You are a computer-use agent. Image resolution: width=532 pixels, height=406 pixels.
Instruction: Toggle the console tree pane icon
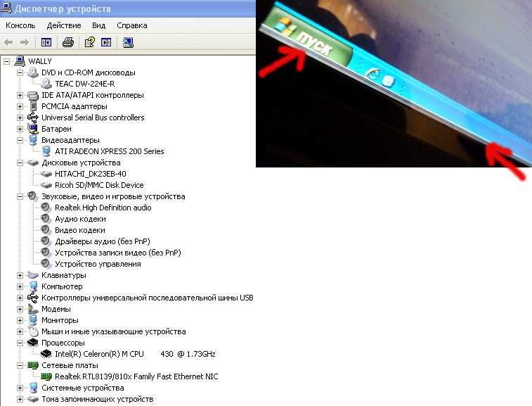(46, 42)
